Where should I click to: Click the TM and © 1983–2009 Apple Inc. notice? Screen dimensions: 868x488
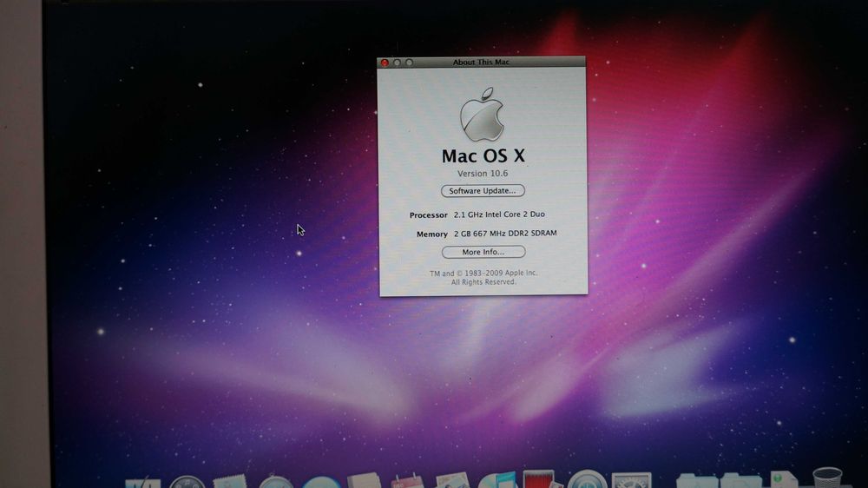483,273
